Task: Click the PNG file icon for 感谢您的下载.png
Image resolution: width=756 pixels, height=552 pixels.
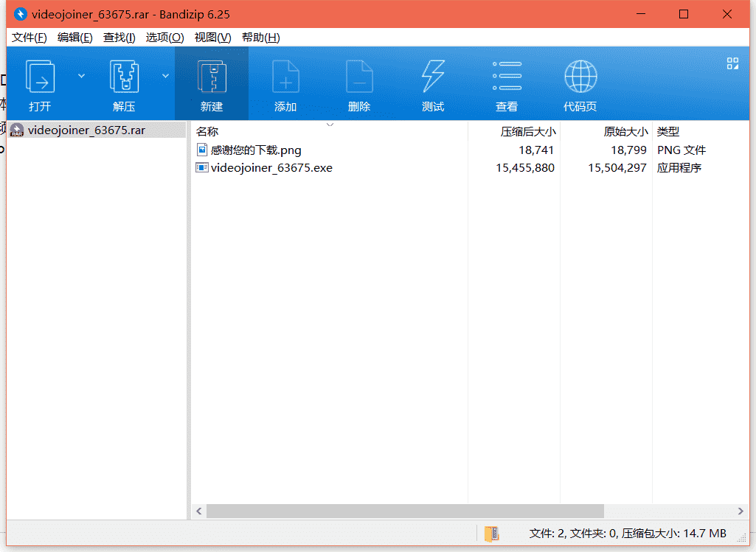Action: tap(202, 150)
